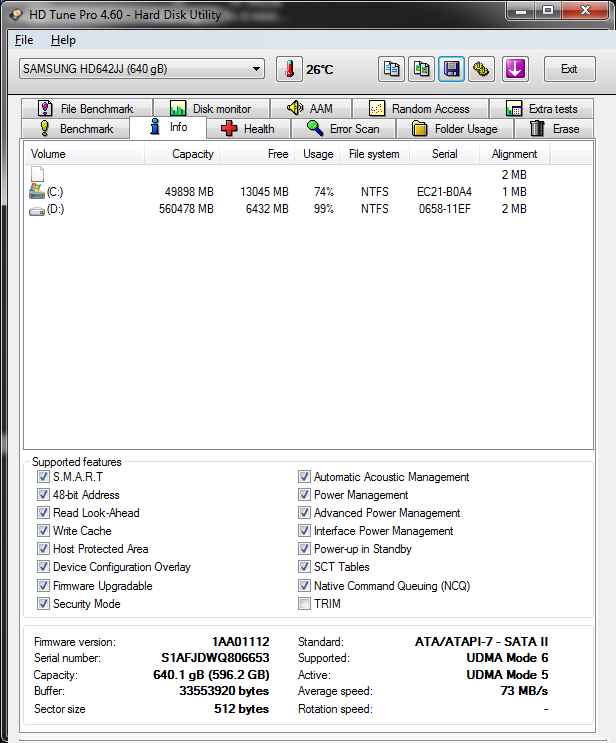Click the C: drive Windows icon

[37, 191]
